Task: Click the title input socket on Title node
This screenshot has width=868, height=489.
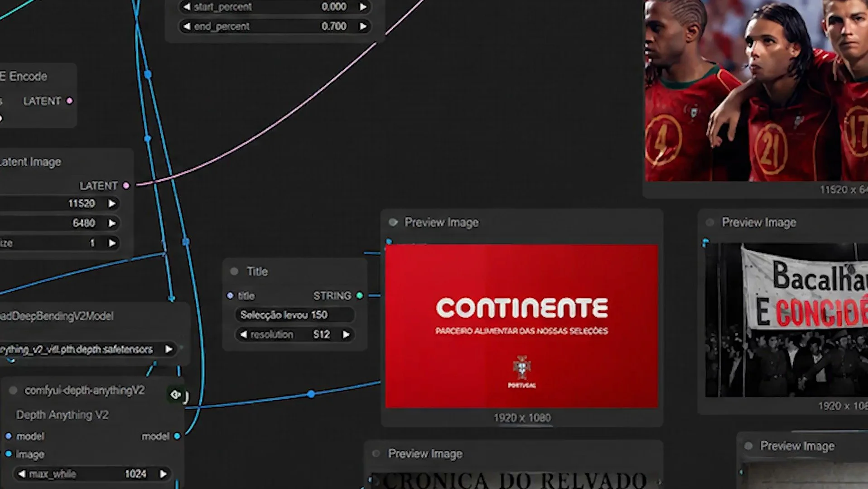Action: 230,296
